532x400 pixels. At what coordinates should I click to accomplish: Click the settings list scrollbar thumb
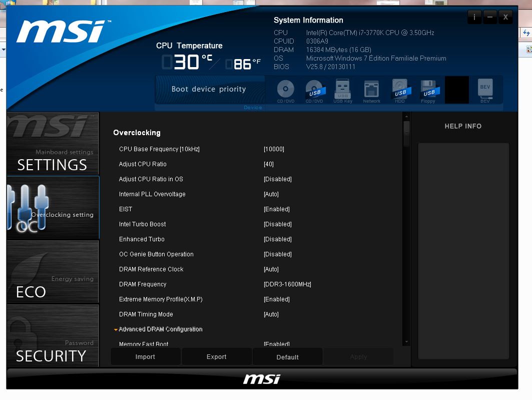point(406,134)
